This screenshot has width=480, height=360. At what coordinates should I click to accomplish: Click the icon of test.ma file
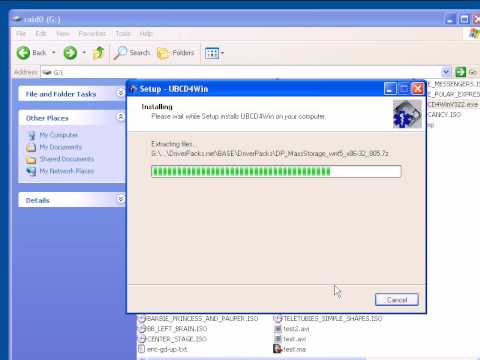coord(278,349)
